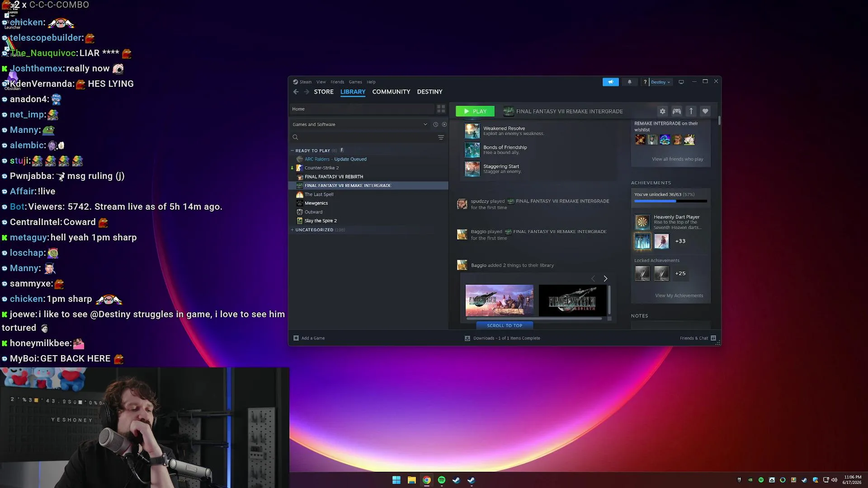Screen dimensions: 868x488
Task: Open Friends & Chat window icon
Action: [713, 338]
